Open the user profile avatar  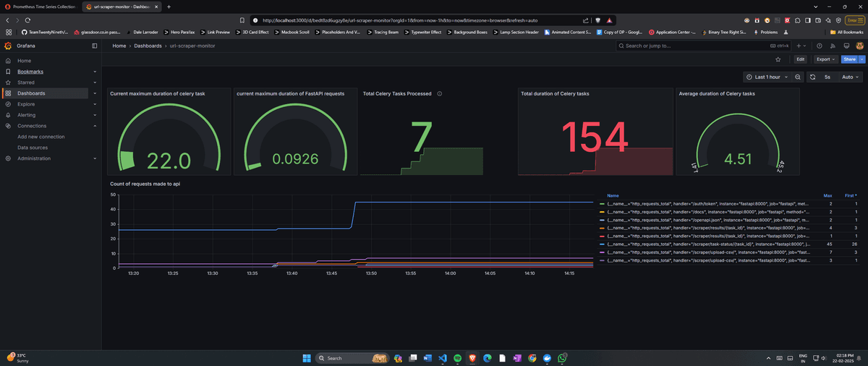point(859,46)
